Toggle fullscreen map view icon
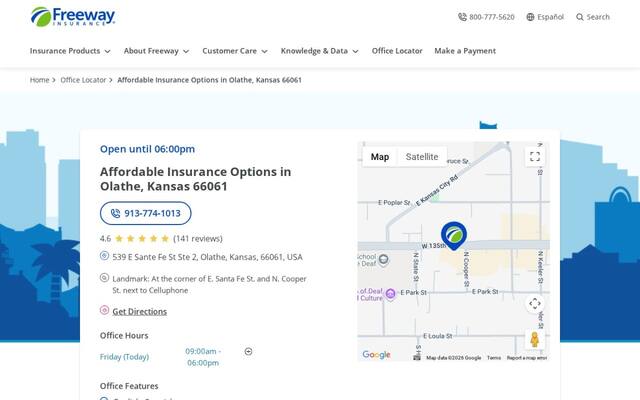Viewport: 640px width, 400px height. point(535,157)
